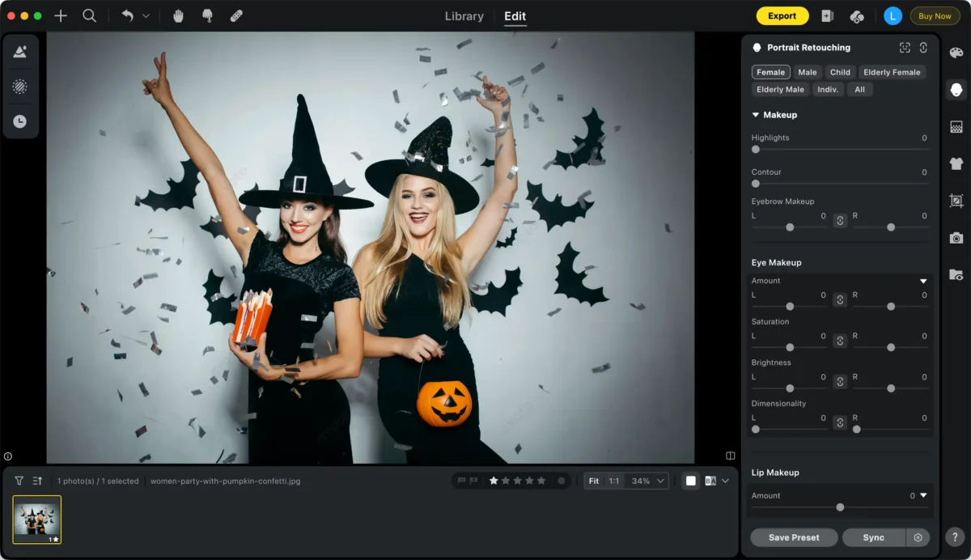Select the single view white square

click(691, 481)
